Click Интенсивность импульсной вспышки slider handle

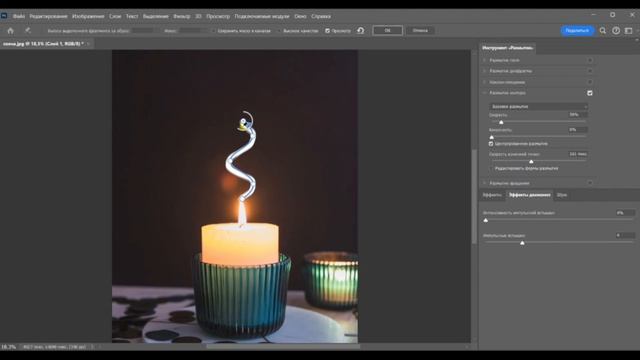(486, 220)
